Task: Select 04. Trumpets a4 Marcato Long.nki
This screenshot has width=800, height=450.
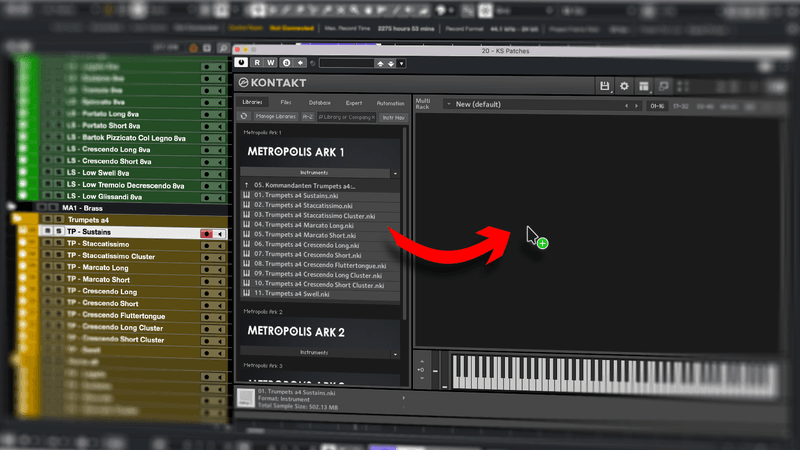Action: click(x=320, y=225)
